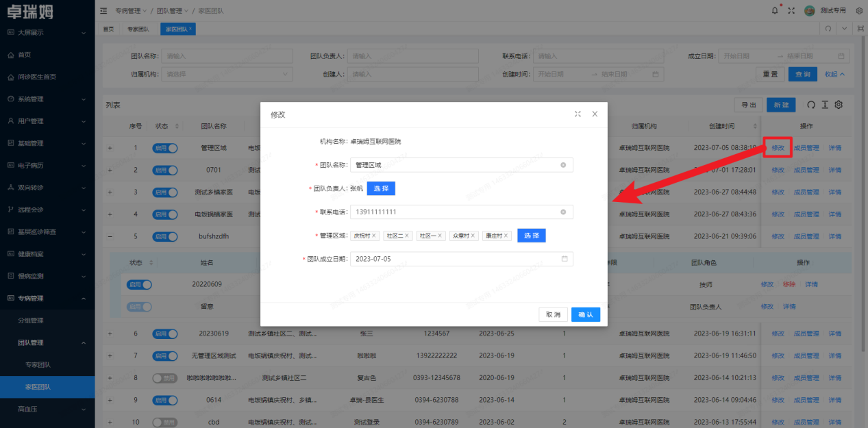Open tab bar dropdown chevron
868x428 pixels.
[x=845, y=29]
